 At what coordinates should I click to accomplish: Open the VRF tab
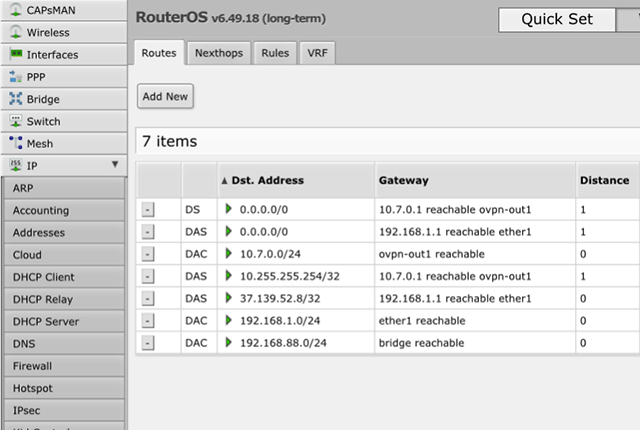(x=317, y=53)
